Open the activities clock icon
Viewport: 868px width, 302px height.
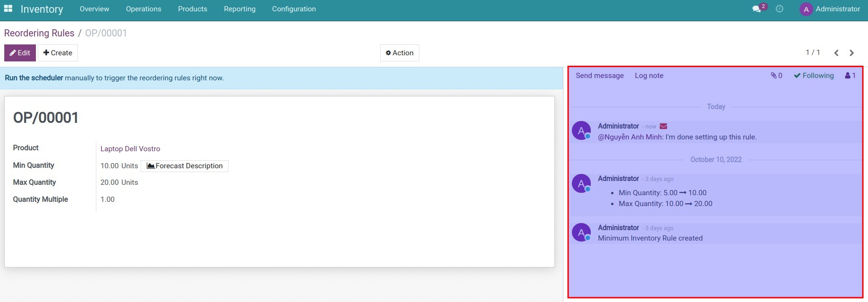(779, 9)
